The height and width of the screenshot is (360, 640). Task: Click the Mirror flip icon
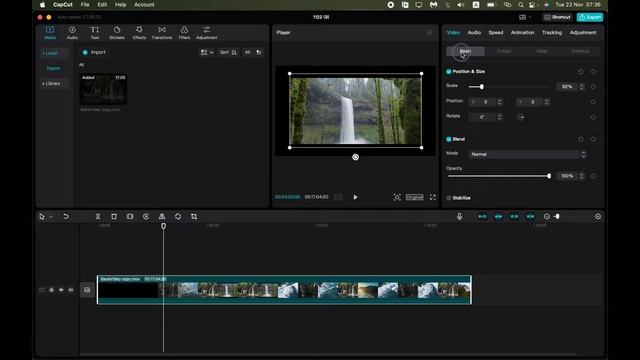(162, 217)
